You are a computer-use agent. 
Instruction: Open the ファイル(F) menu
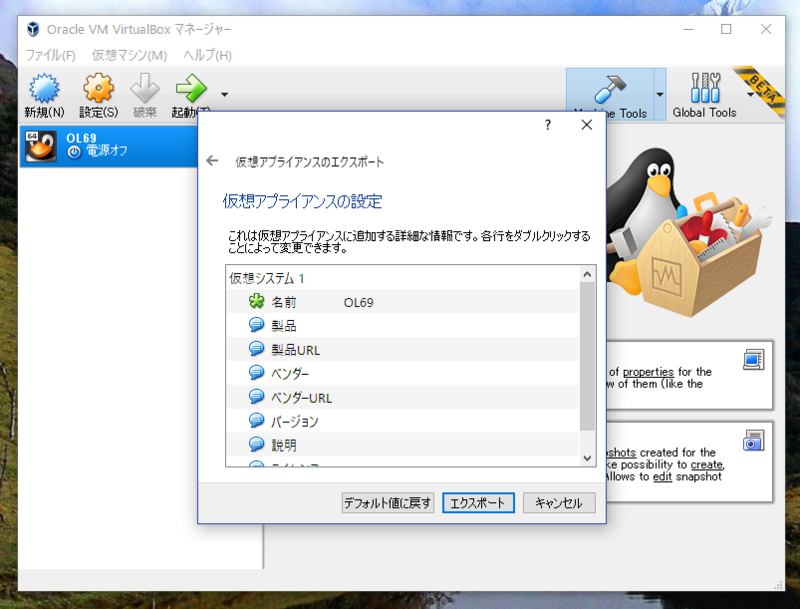pyautogui.click(x=51, y=55)
